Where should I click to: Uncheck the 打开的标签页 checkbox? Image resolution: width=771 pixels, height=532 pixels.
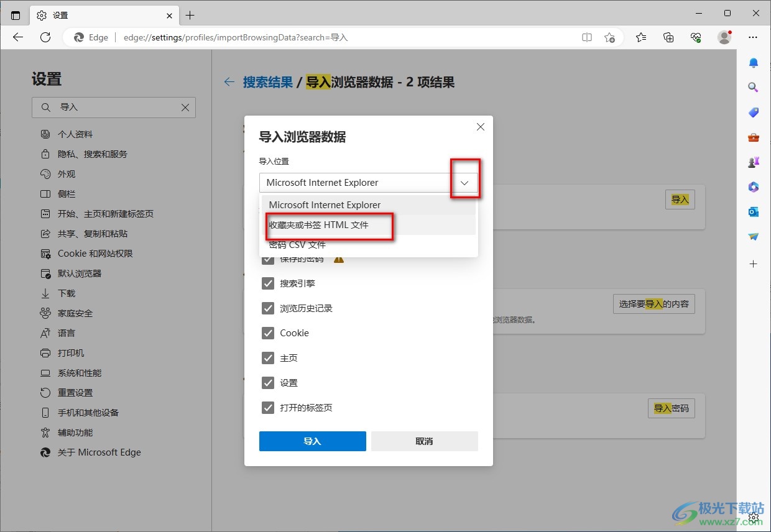click(x=268, y=408)
